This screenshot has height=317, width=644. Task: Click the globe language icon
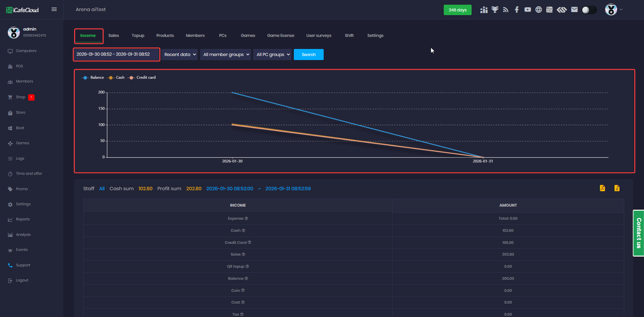538,10
